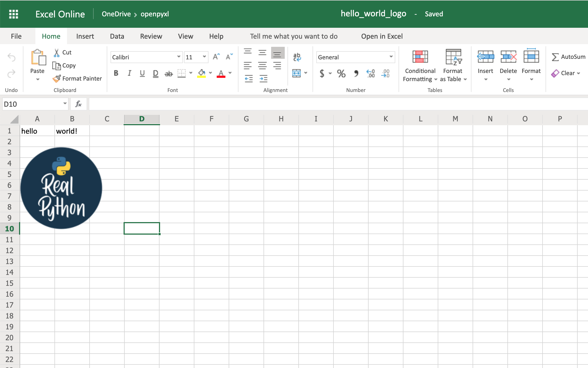Click the Open in Excel button
This screenshot has height=368, width=588.
[x=382, y=36]
